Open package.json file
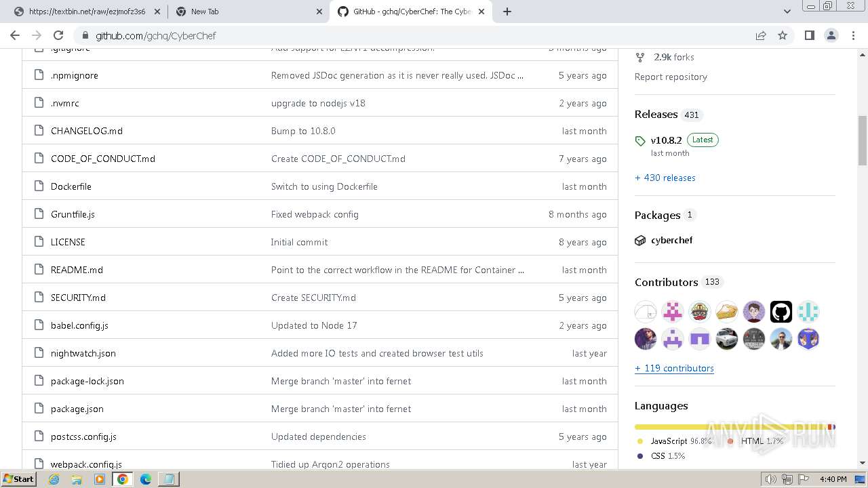The width and height of the screenshot is (868, 488). point(77,409)
